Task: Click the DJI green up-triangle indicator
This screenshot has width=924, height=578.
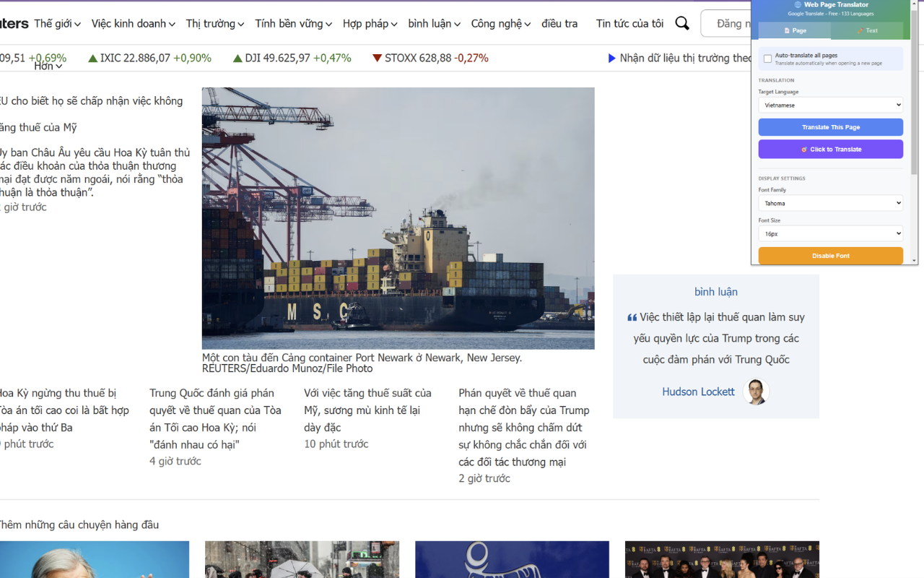Action: point(237,58)
